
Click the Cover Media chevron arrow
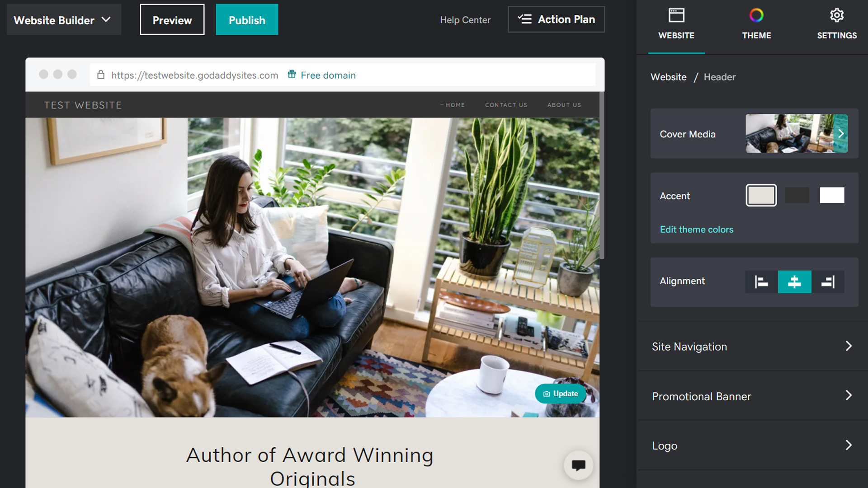coord(840,133)
